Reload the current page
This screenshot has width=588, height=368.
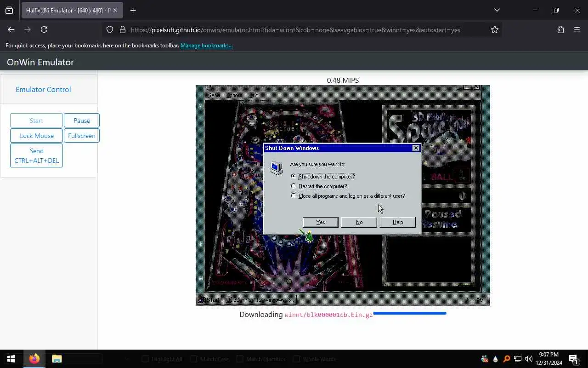tap(44, 29)
